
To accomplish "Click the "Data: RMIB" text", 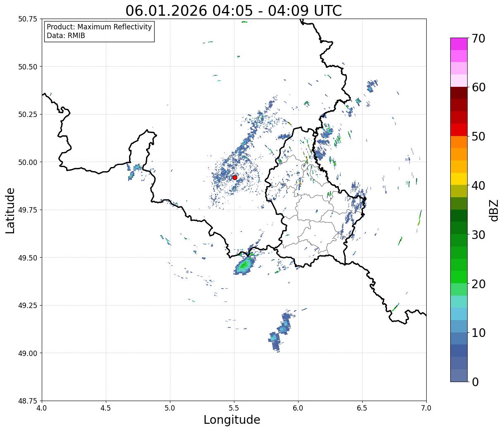I will coord(66,36).
